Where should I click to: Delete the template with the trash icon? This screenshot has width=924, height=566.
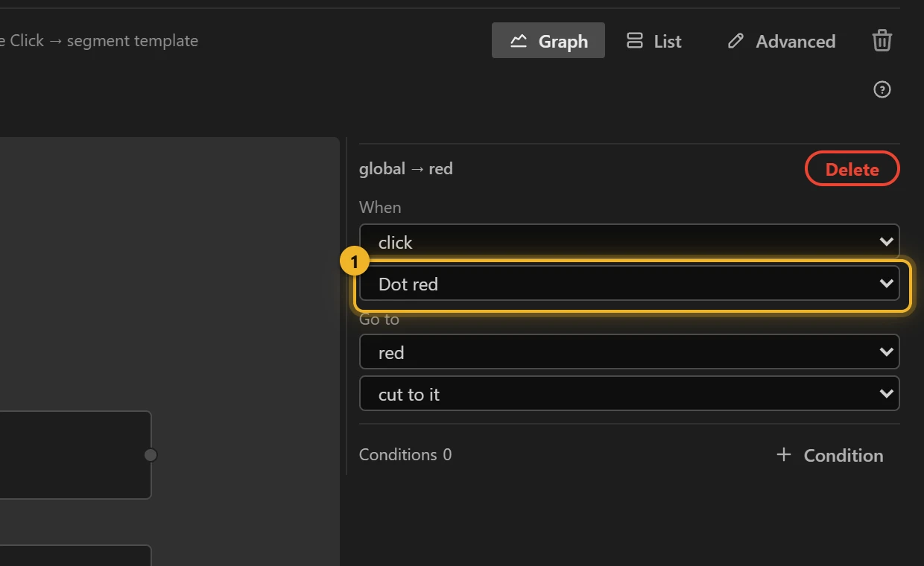coord(882,40)
